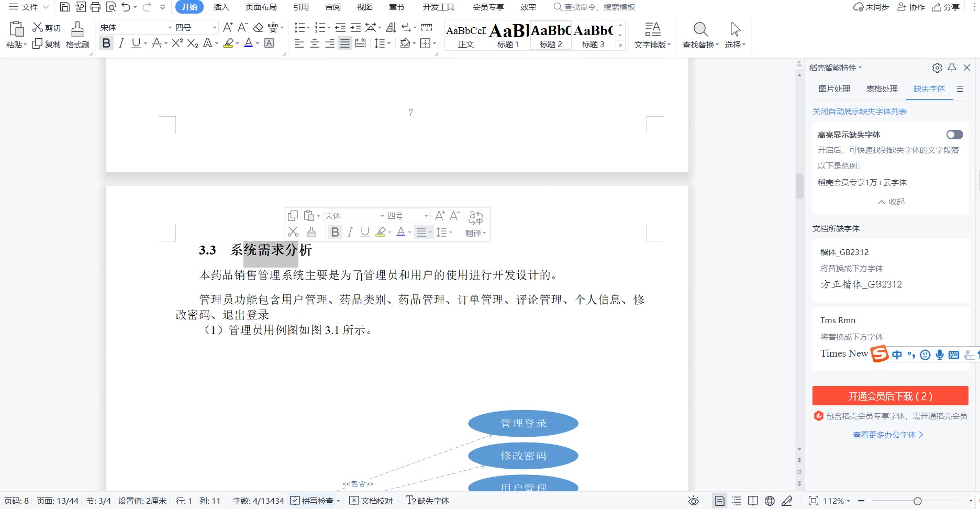Apply subscript formatting in ribbon

193,43
